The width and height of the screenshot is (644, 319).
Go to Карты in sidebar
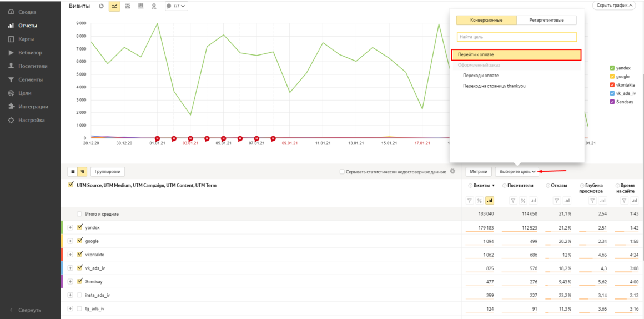26,39
